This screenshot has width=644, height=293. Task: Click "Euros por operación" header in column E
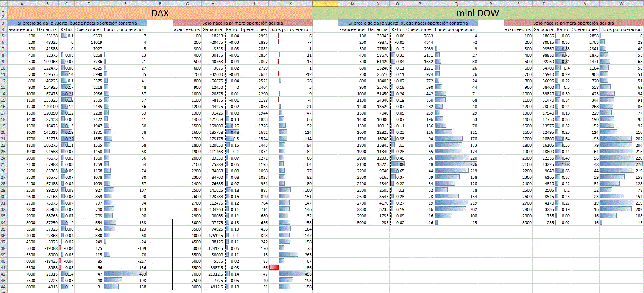(x=125, y=29)
